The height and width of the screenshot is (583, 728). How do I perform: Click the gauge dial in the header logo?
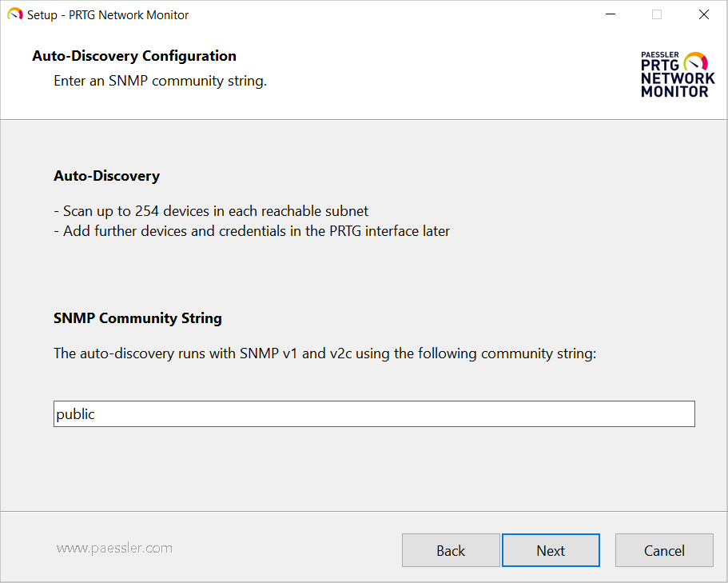(x=696, y=62)
